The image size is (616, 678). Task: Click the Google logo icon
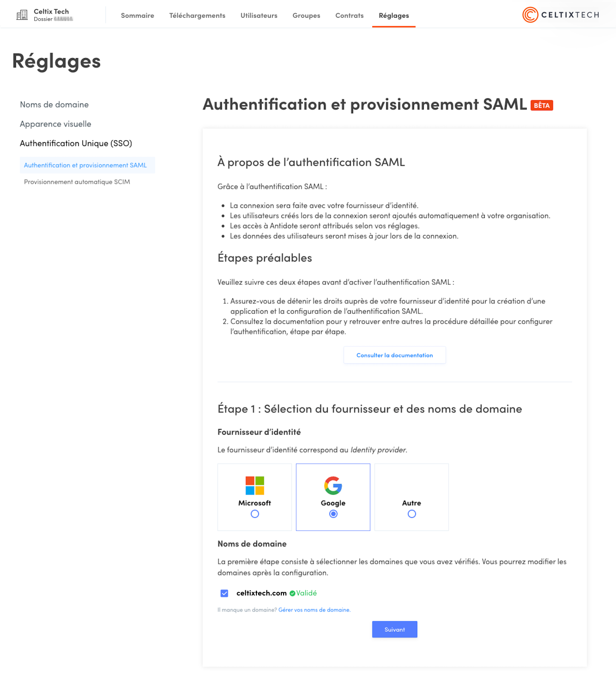click(x=333, y=486)
